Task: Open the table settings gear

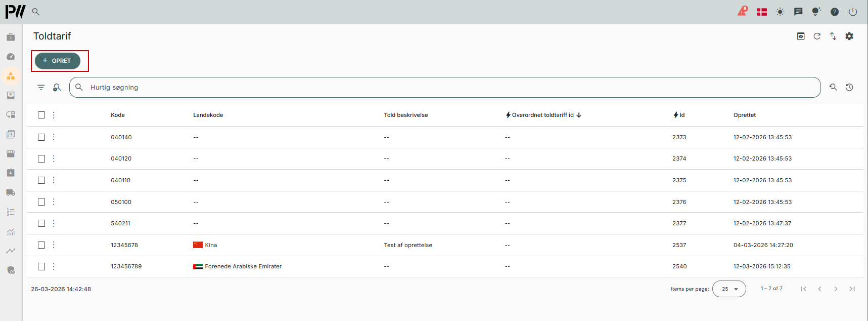Action: click(849, 36)
